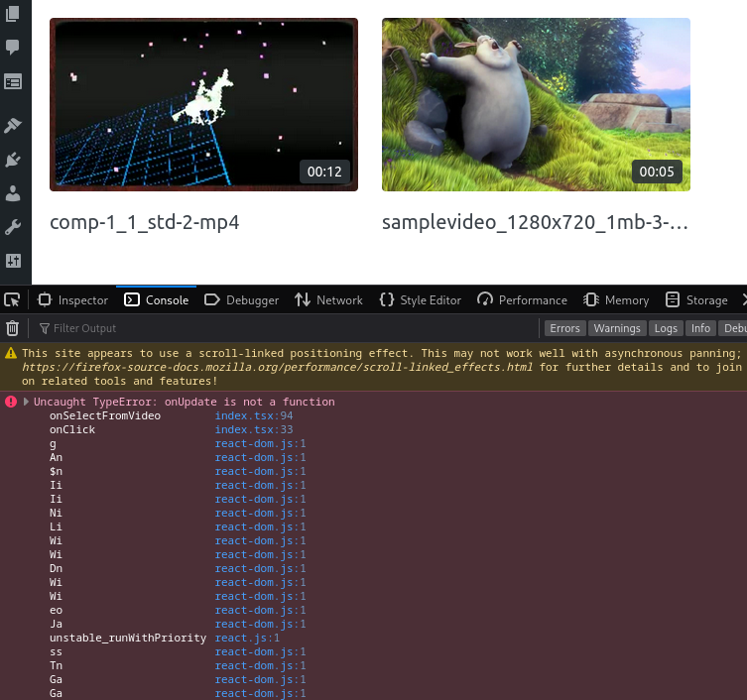Open the Memory tab

(x=615, y=300)
